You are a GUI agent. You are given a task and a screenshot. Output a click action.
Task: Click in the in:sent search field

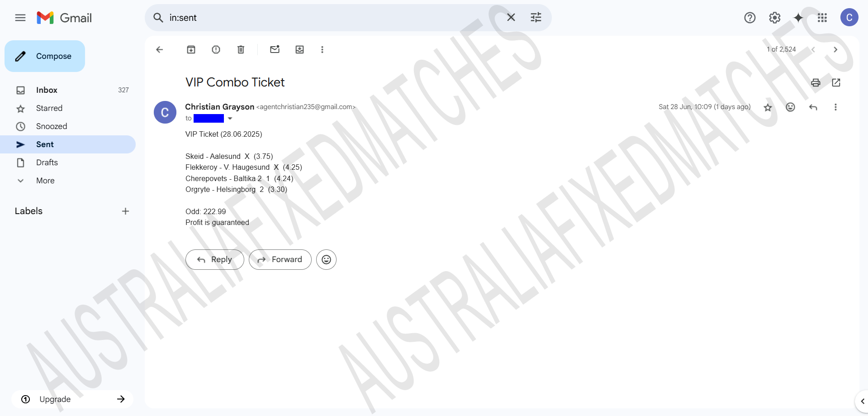(x=332, y=18)
